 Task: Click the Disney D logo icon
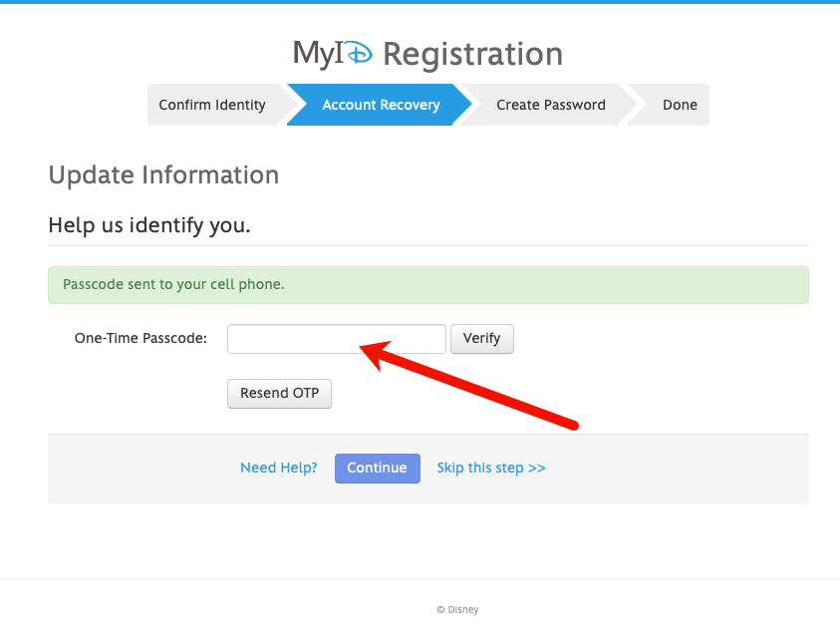tap(358, 54)
